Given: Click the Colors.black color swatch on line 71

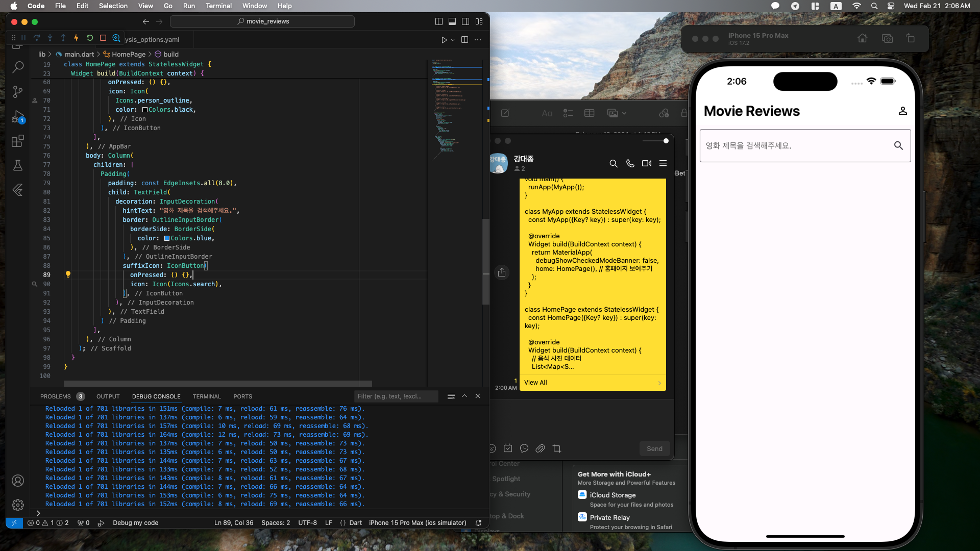Looking at the screenshot, I should [145, 110].
